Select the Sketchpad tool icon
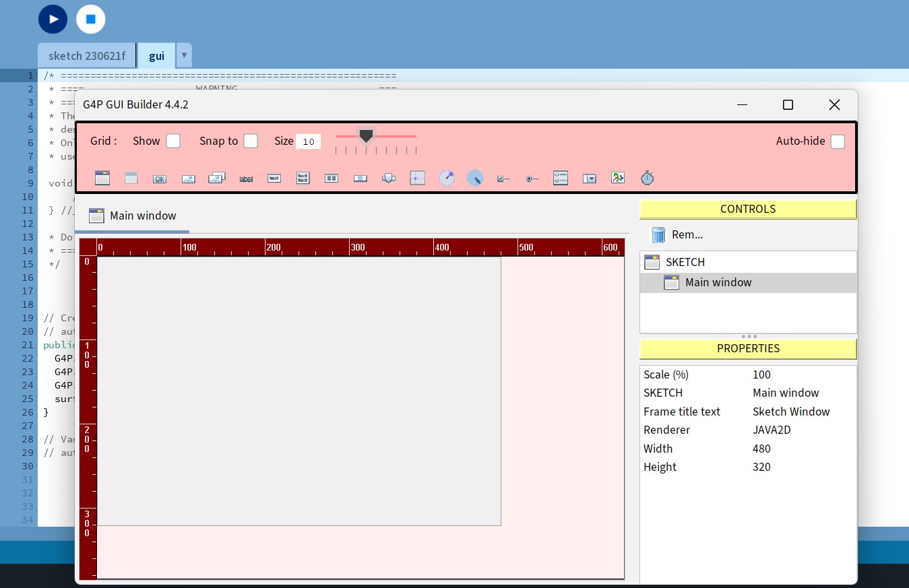909x588 pixels. (618, 178)
